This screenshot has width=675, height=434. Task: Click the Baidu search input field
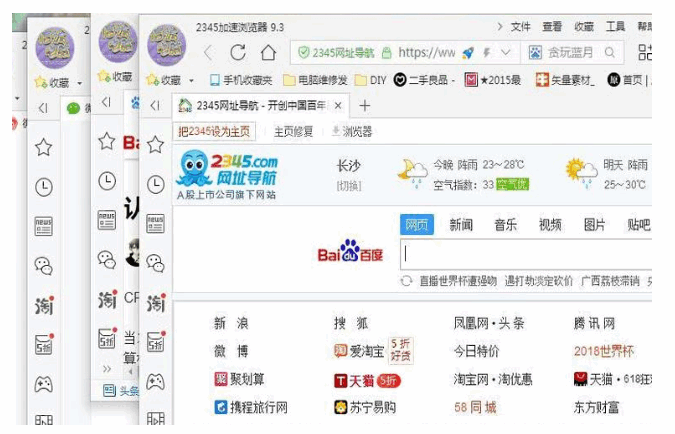(526, 254)
